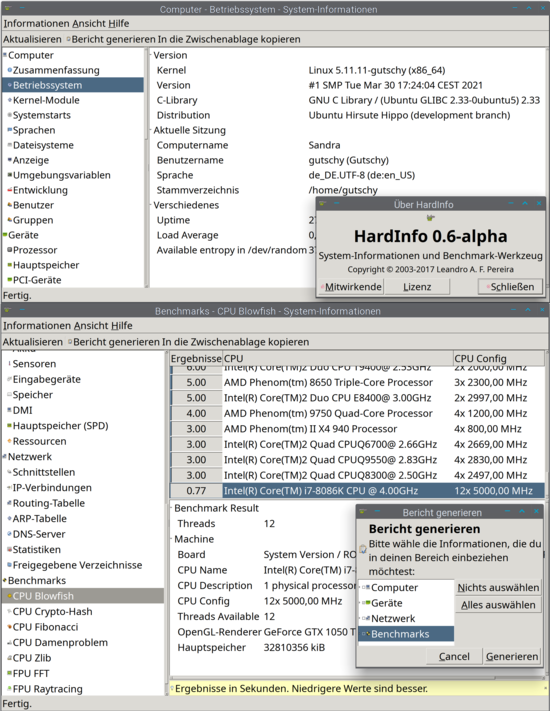The height and width of the screenshot is (711, 550).
Task: Click In die Zwischenablage kopieren in top window
Action: tap(229, 39)
